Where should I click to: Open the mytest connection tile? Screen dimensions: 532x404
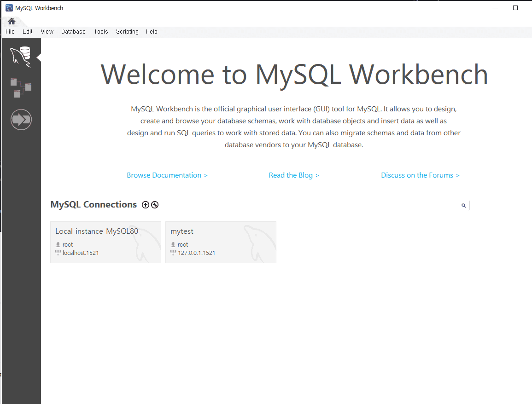coord(221,242)
